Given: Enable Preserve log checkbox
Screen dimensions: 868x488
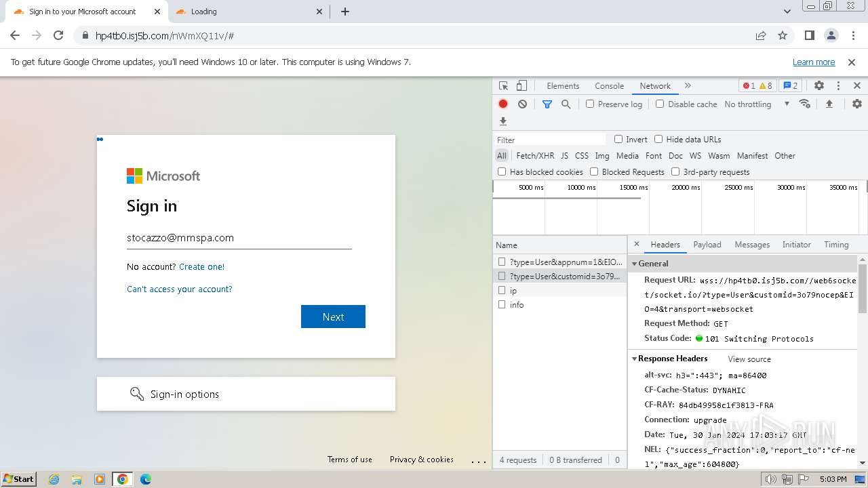Looking at the screenshot, I should tap(590, 104).
